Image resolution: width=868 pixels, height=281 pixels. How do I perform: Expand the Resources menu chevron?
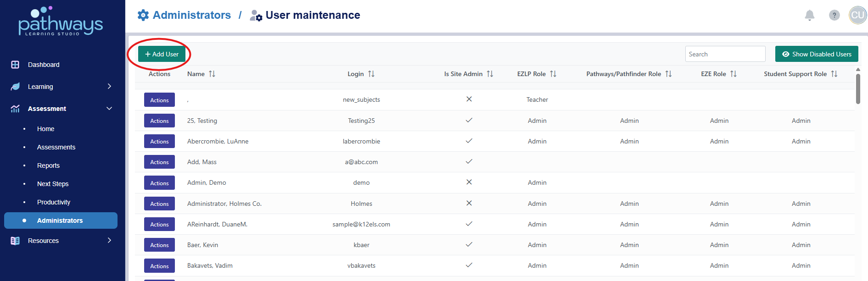click(x=109, y=240)
